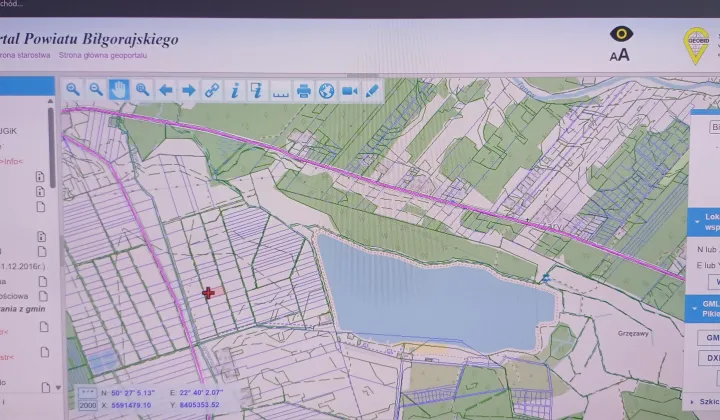720x420 pixels.
Task: Toggle high contrast eye icon
Action: coord(621,34)
